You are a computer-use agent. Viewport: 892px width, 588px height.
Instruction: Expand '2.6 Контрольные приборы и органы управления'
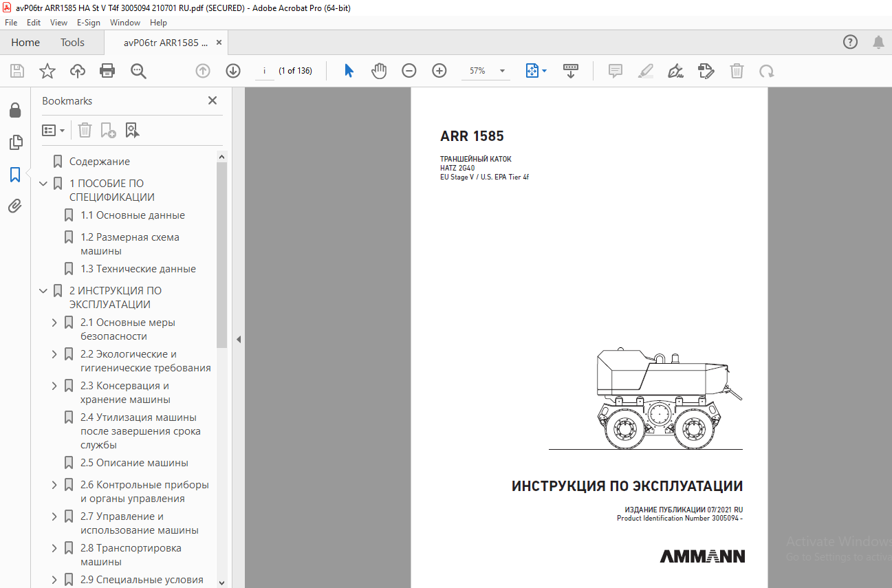[54, 485]
